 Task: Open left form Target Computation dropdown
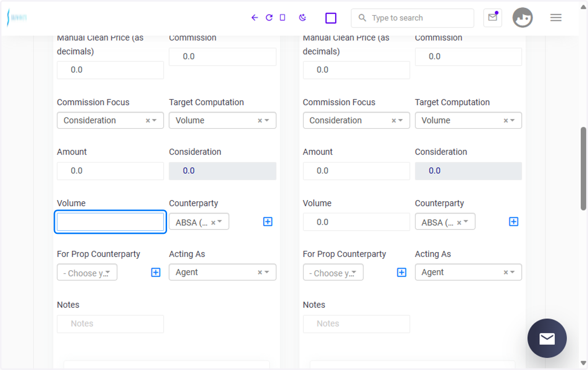point(222,120)
